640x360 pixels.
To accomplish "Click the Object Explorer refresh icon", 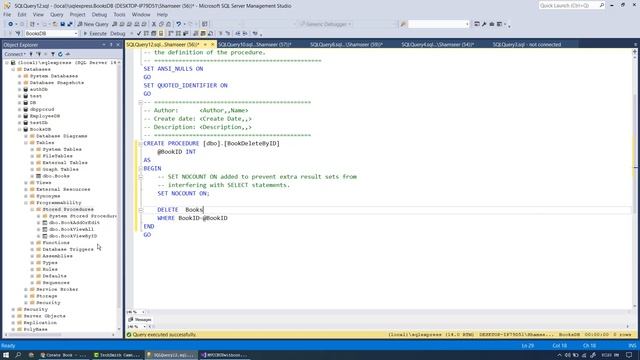I will tap(60, 54).
